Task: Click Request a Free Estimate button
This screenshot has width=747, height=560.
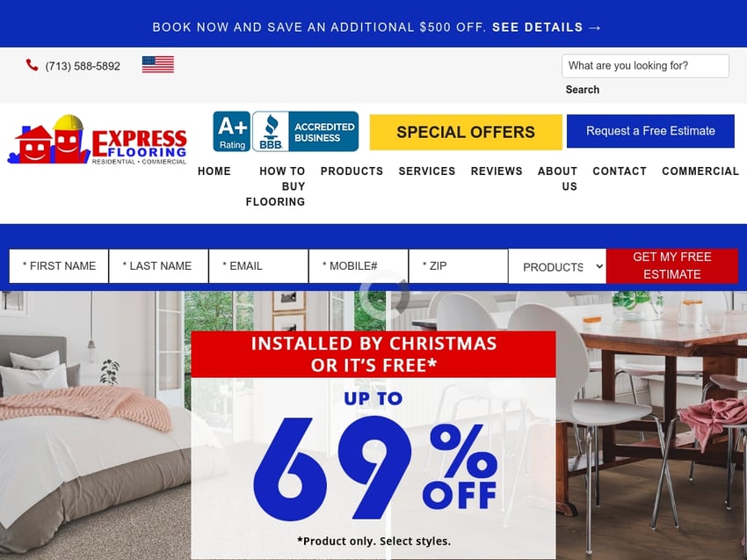Action: [650, 131]
